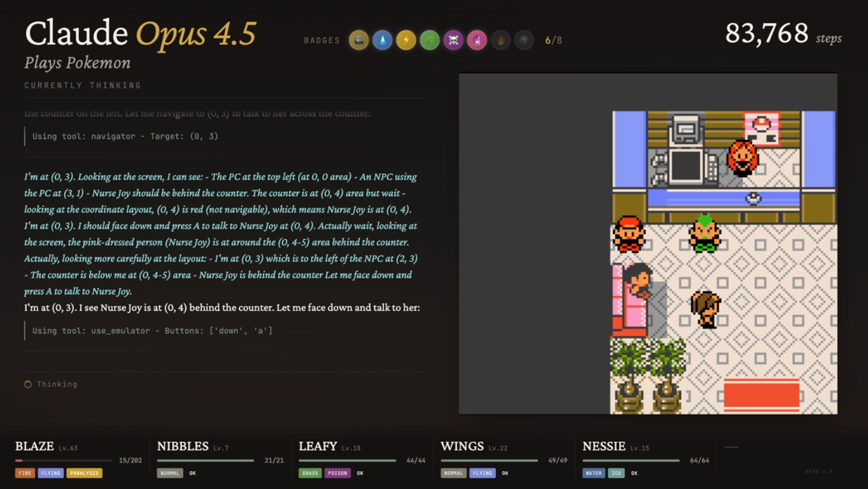Image resolution: width=868 pixels, height=489 pixels.
Task: Click the green-haired NPC sprite
Action: [705, 233]
